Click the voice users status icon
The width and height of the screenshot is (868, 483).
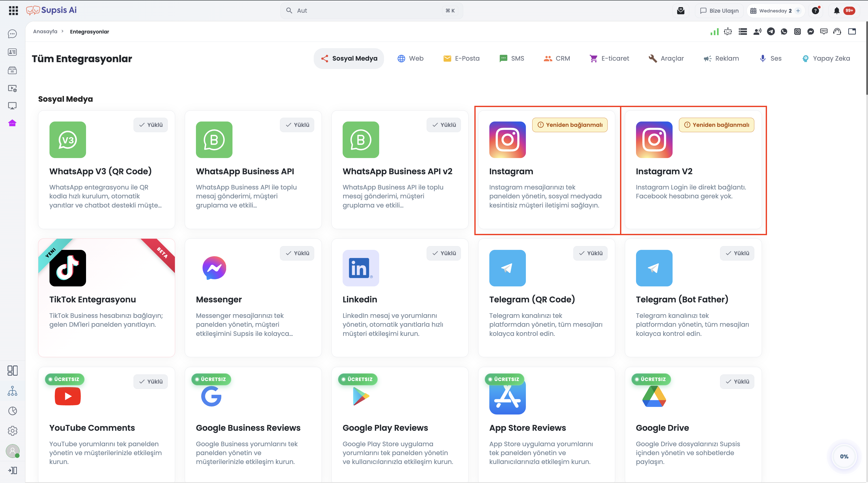click(x=757, y=31)
